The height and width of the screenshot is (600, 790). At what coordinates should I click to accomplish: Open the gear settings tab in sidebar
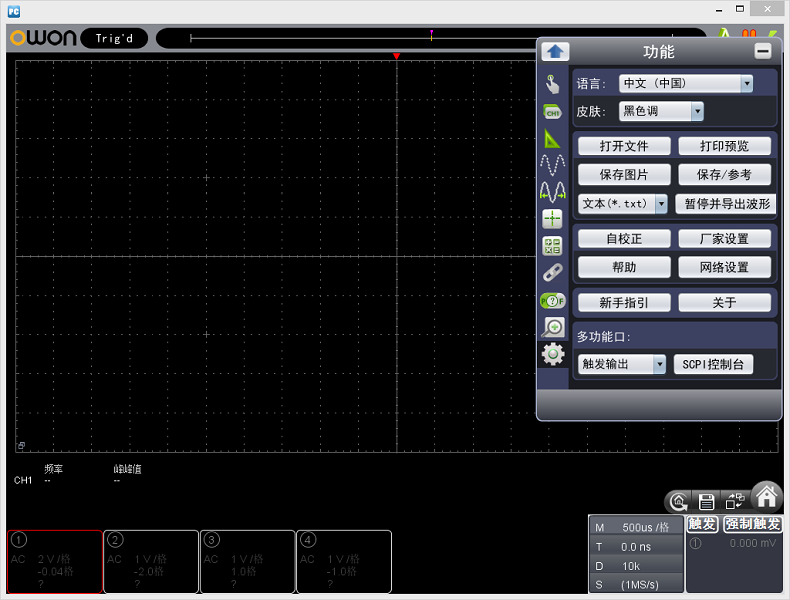[x=552, y=354]
